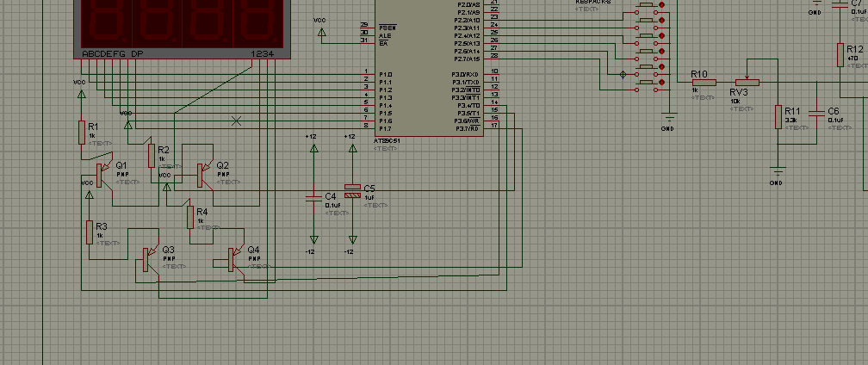Image resolution: width=868 pixels, height=365 pixels.
Task: Click the X marker on P1.6 wire
Action: coord(236,121)
